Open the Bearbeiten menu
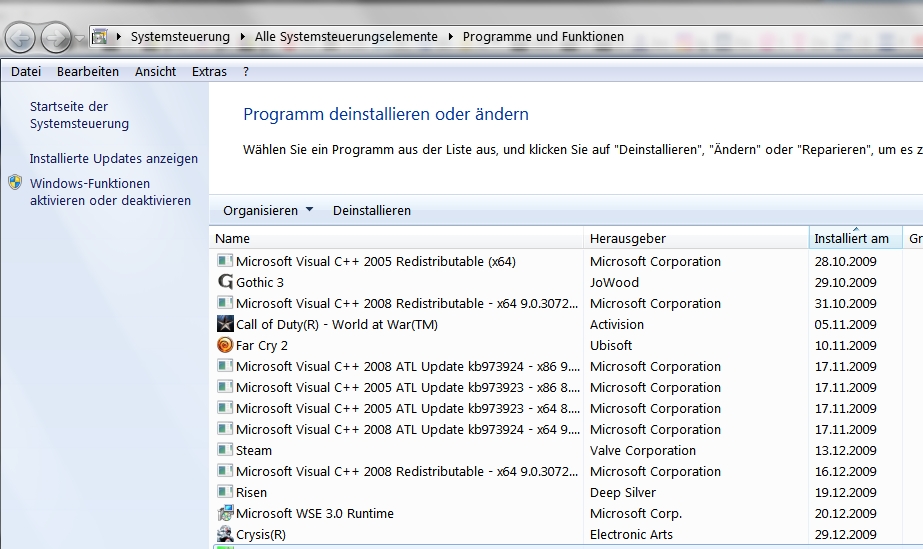This screenshot has width=923, height=549. (x=88, y=72)
